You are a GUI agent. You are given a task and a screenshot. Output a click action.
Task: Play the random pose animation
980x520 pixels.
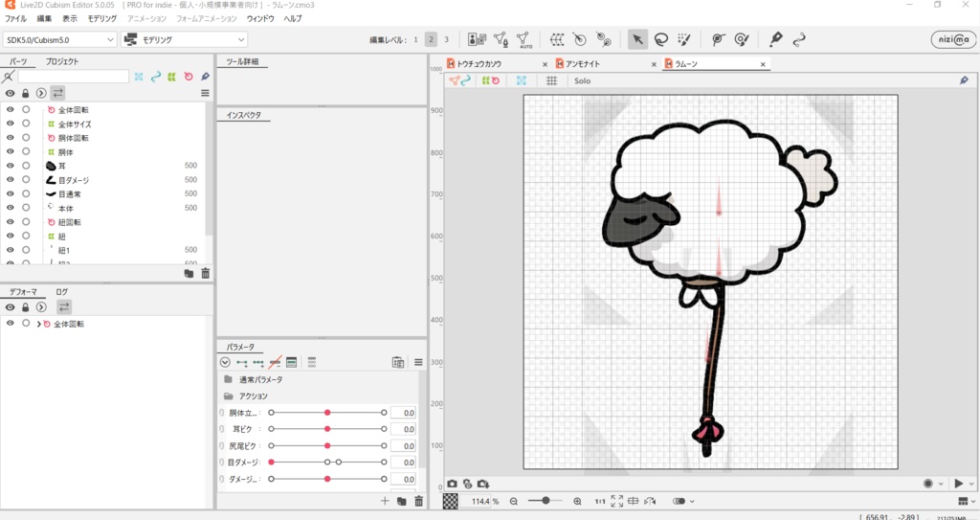[959, 484]
